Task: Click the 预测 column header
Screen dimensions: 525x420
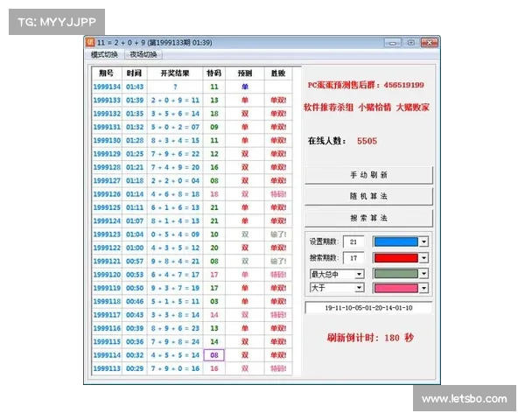Action: pos(245,73)
